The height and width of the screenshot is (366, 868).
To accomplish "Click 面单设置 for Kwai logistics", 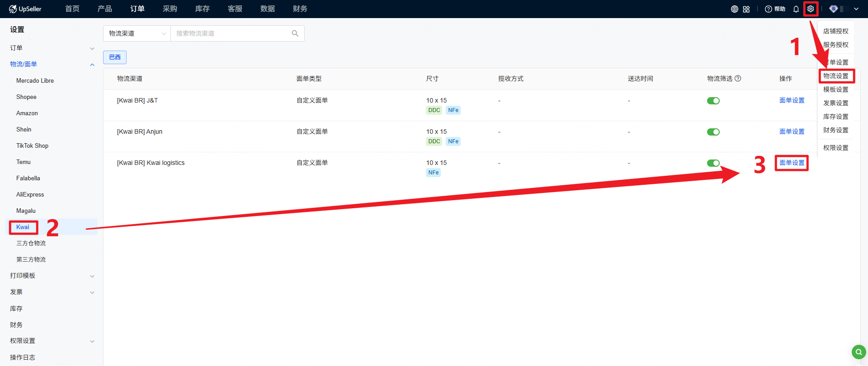I will pos(792,163).
